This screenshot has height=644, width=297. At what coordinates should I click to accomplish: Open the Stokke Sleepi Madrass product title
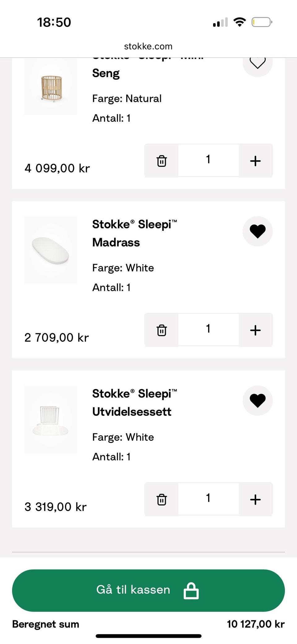tap(134, 233)
